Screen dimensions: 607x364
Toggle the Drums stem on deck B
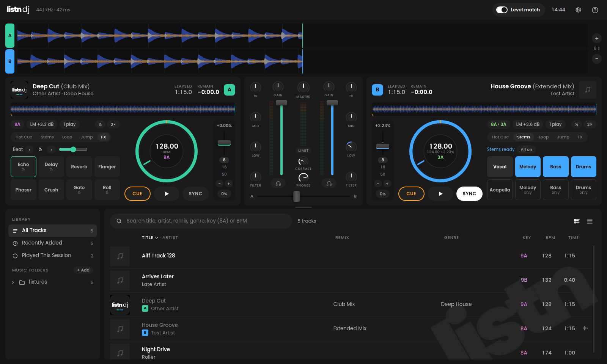coord(583,167)
